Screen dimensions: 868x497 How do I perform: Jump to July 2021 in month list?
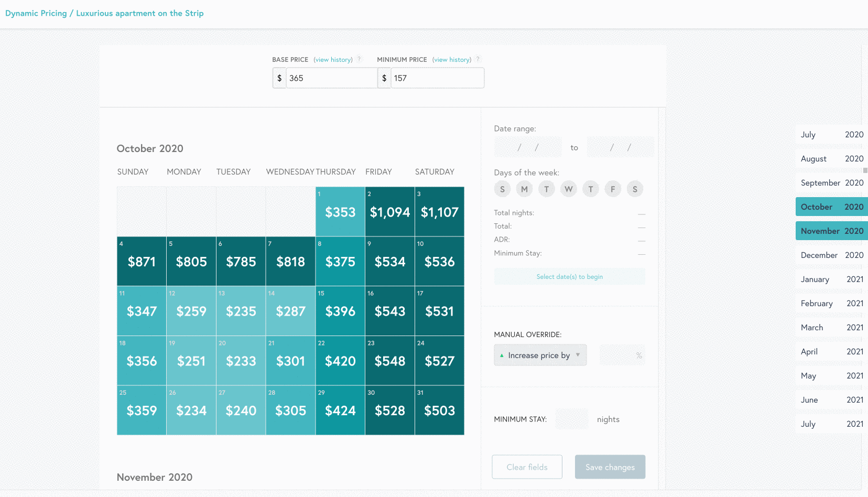pyautogui.click(x=832, y=424)
